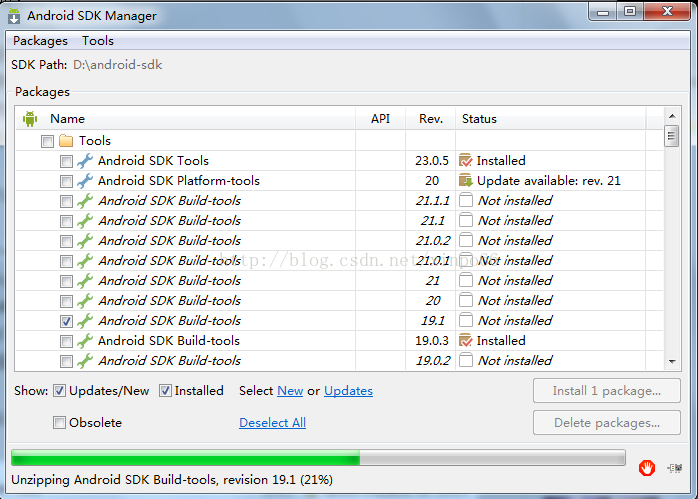The height and width of the screenshot is (499, 698).
Task: Click wrench icon for Build-tools rev 21
Action: 85,281
